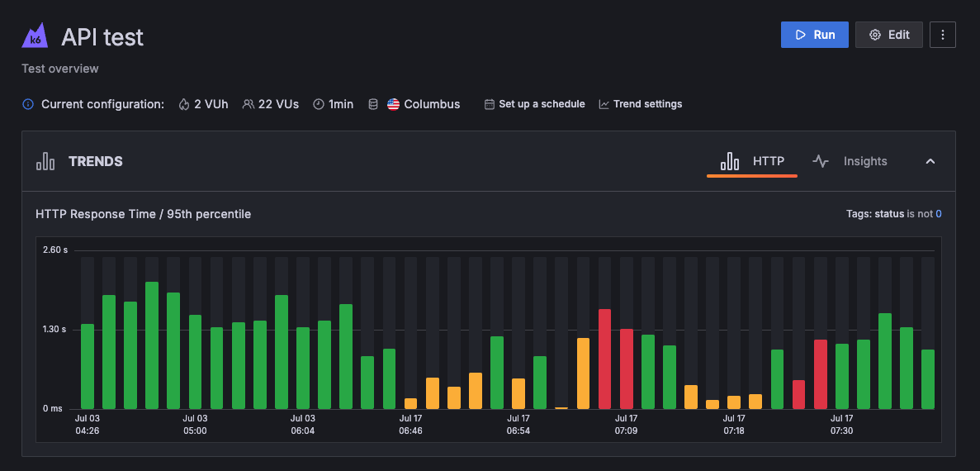Click the clock duration icon
980x471 pixels.
click(x=318, y=104)
